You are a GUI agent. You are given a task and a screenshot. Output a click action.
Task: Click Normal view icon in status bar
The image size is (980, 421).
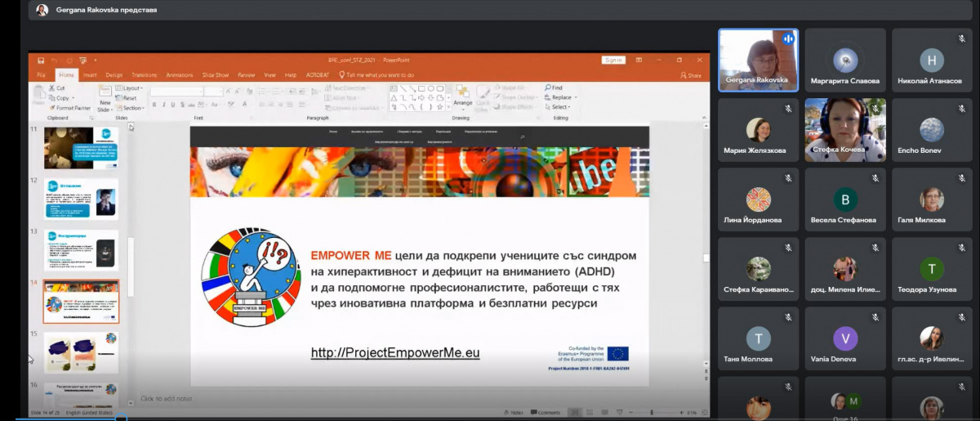point(574,413)
